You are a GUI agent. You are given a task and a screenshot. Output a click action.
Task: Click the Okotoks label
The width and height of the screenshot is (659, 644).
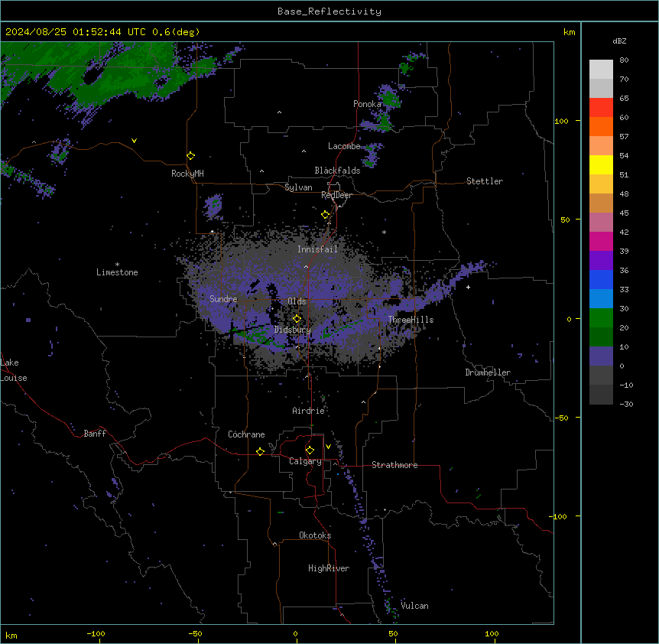pos(315,535)
